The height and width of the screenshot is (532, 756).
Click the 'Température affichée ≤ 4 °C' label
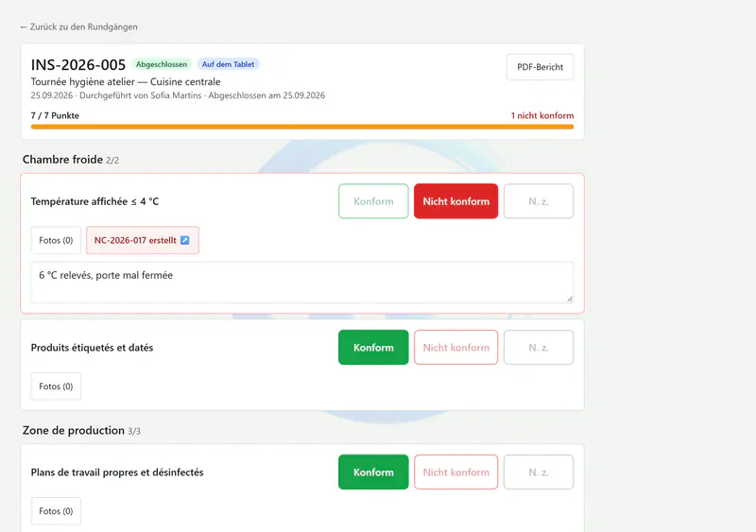[94, 201]
